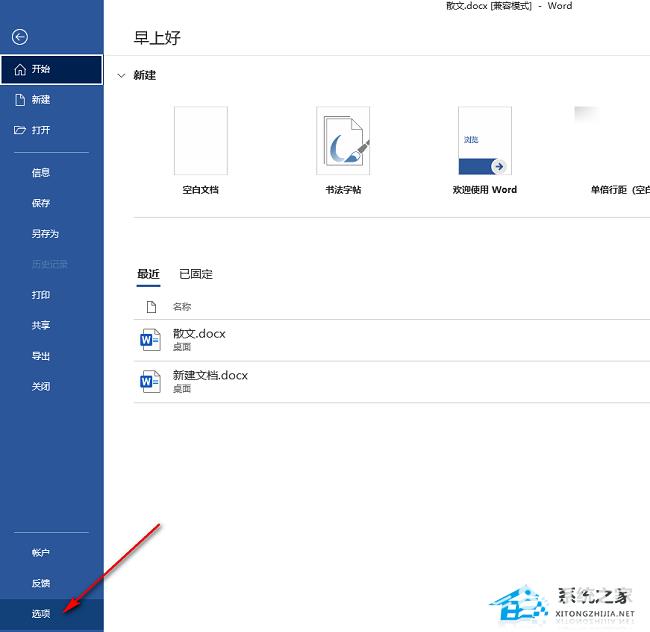Image resolution: width=650 pixels, height=632 pixels.
Task: Click the 书法字帖 label
Action: 343,190
